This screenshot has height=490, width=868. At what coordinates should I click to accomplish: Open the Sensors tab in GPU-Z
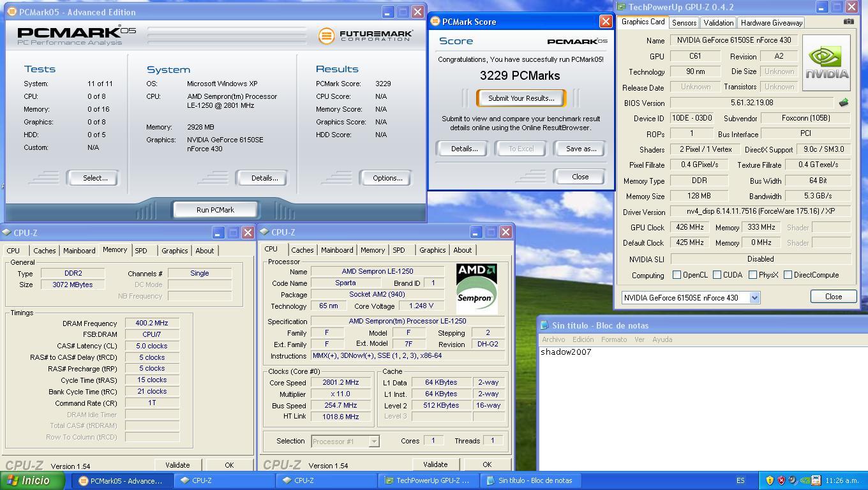(684, 22)
